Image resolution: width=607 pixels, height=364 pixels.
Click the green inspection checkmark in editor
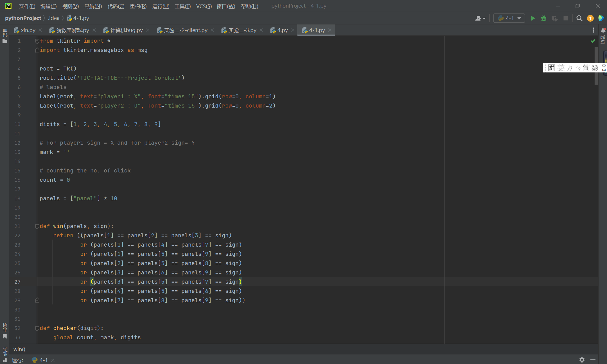click(593, 41)
